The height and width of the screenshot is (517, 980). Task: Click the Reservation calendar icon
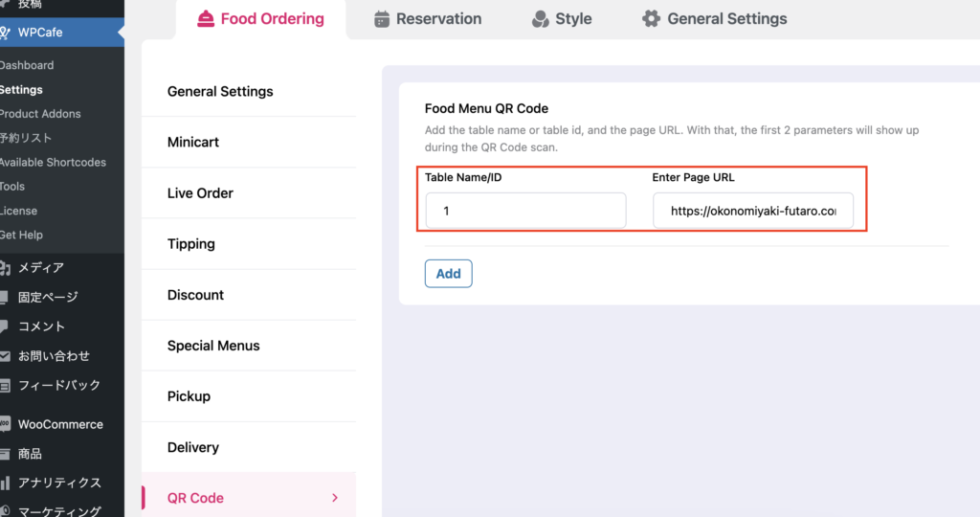(382, 18)
